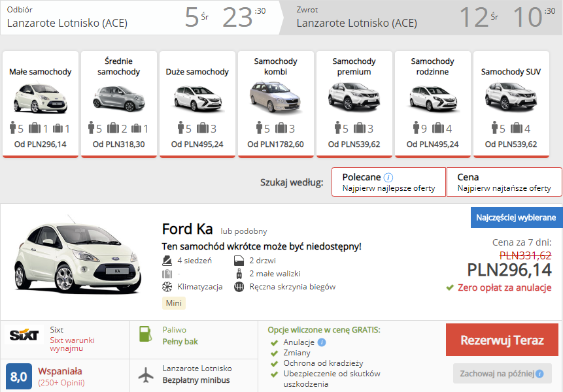Click the info icon next to Polecane
Screen dimensions: 563x392
388,177
